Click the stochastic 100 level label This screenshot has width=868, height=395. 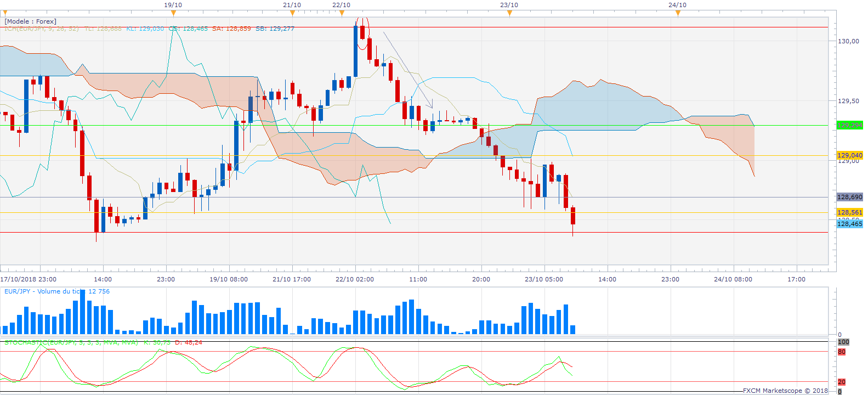click(843, 342)
